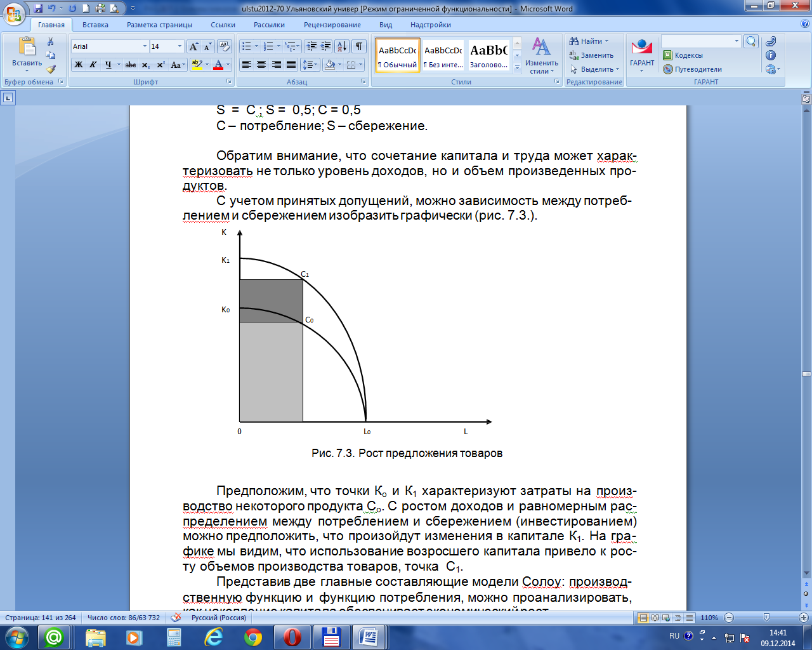Click the Grow Font icon
Viewport: 812px width, 650px height.
pos(193,46)
